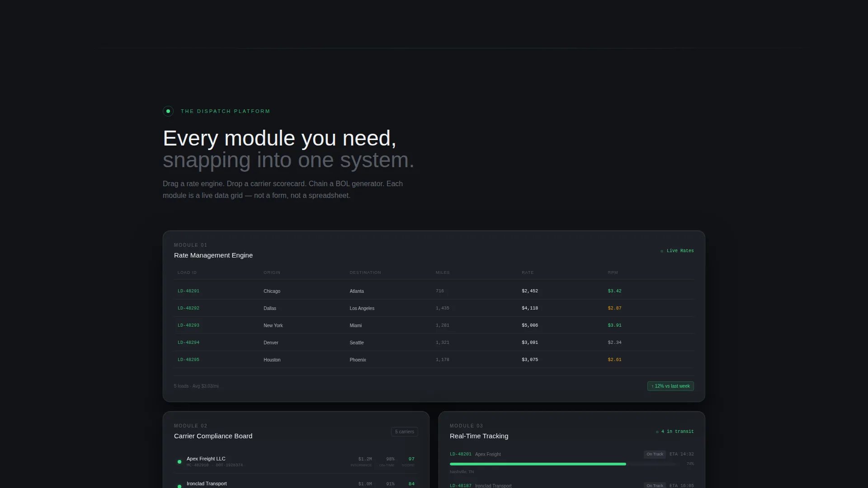Click the LD-48201 progress bar

(x=563, y=464)
